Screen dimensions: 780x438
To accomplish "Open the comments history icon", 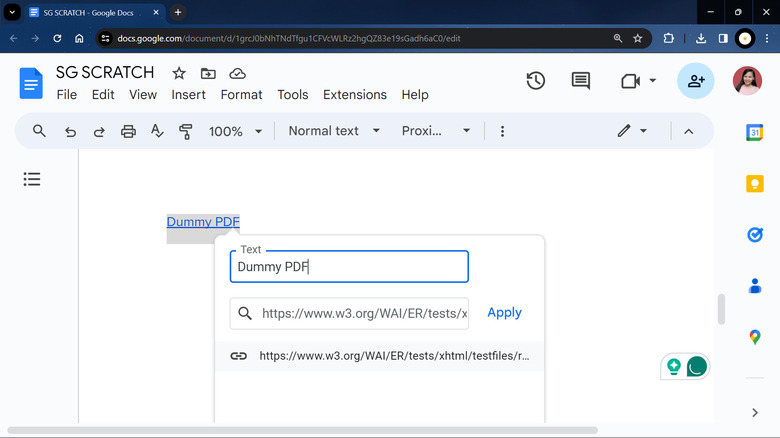I will [581, 81].
